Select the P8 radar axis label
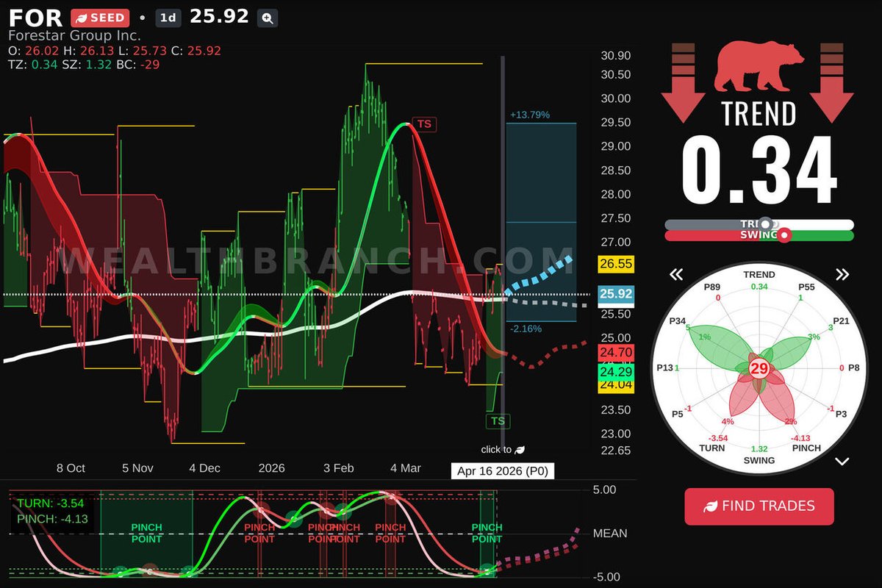The height and width of the screenshot is (588, 882). point(854,368)
